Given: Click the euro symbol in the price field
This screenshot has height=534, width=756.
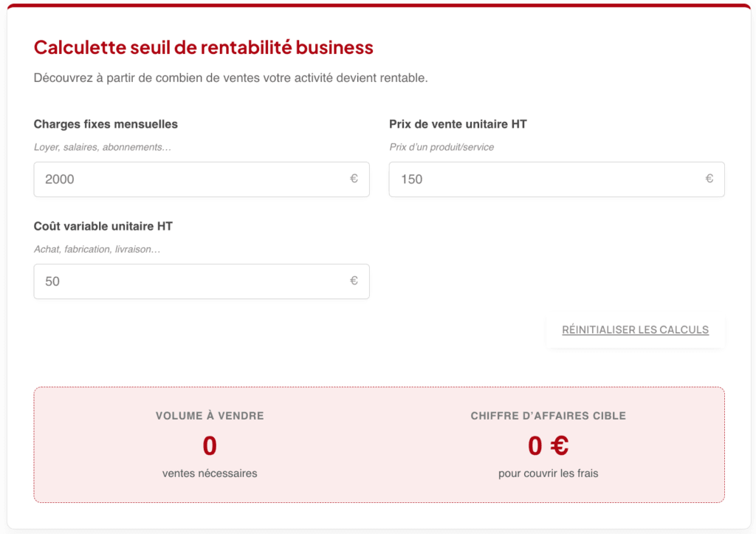Looking at the screenshot, I should 710,179.
